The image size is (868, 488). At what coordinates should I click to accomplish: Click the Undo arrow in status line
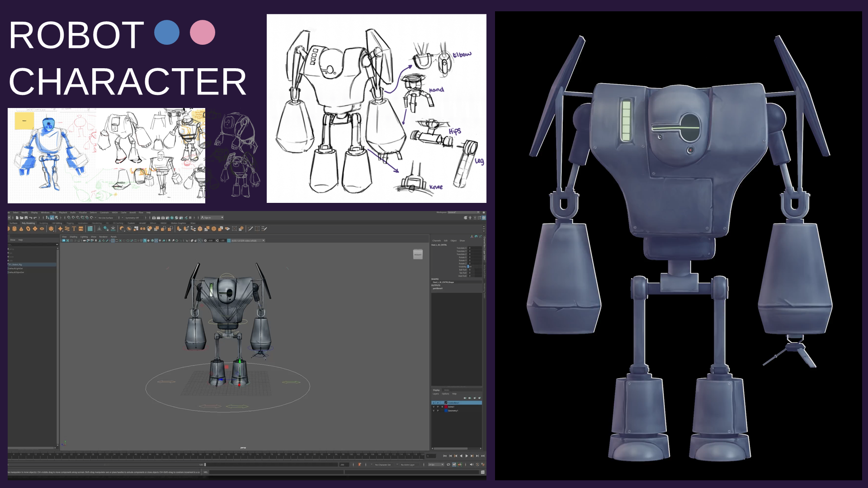(x=31, y=218)
